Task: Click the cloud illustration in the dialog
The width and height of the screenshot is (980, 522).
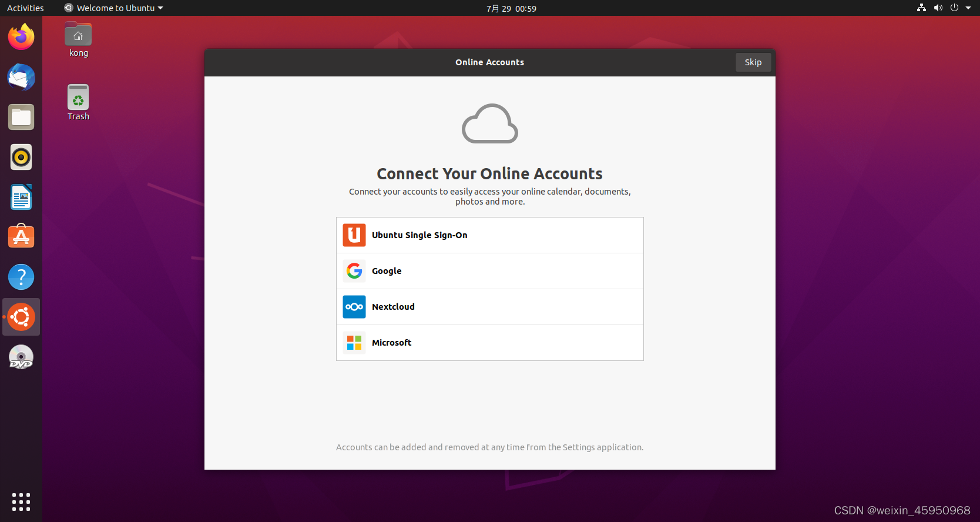Action: (x=490, y=123)
